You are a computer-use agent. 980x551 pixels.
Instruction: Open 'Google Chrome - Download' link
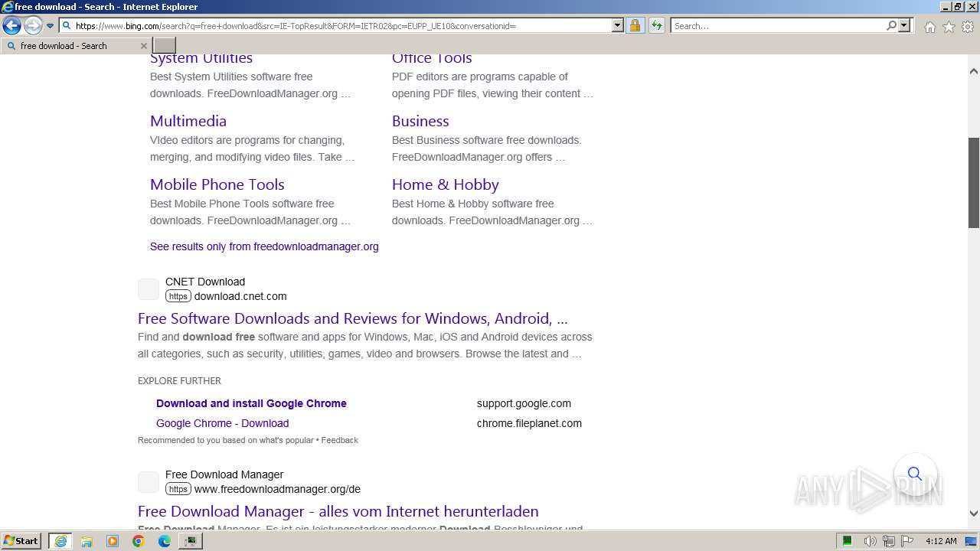point(223,423)
